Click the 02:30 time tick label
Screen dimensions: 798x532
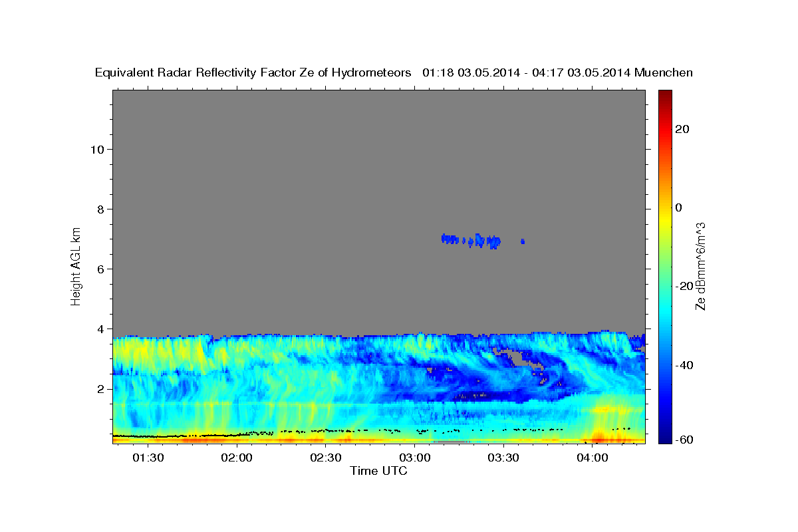pos(325,458)
